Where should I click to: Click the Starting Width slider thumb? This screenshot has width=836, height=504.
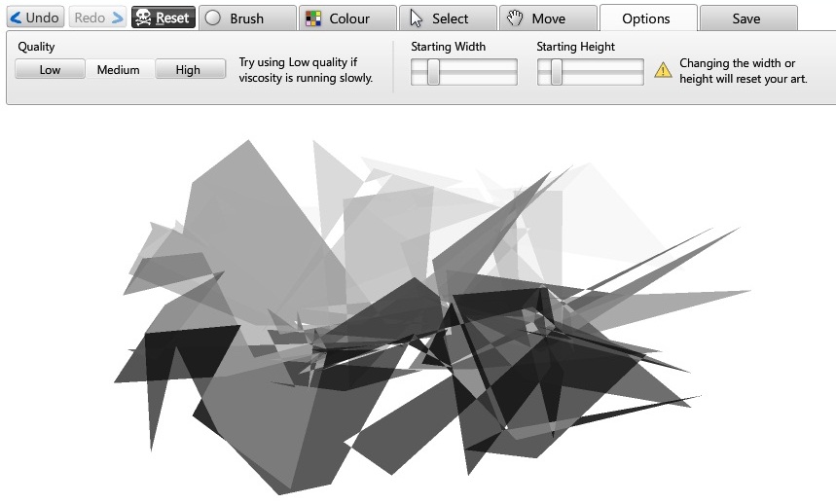click(x=433, y=72)
